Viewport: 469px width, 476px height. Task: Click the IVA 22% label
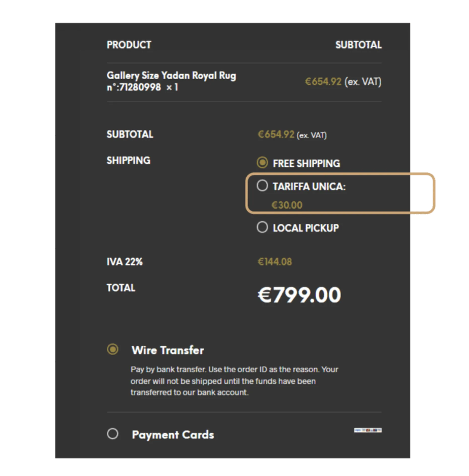(x=124, y=262)
